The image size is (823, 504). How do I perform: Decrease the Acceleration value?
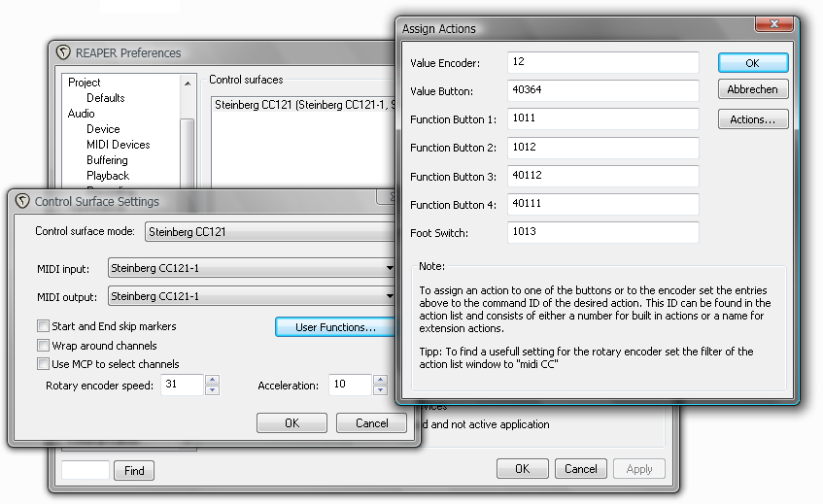[x=381, y=389]
